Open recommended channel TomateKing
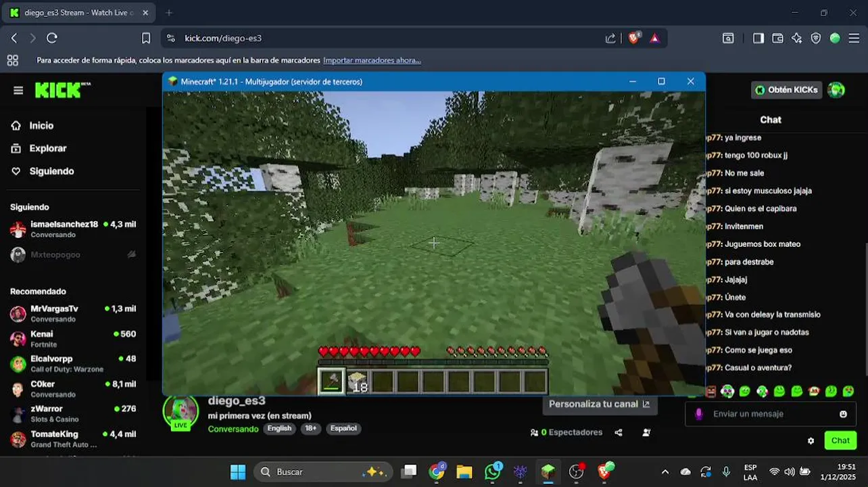 click(x=73, y=439)
